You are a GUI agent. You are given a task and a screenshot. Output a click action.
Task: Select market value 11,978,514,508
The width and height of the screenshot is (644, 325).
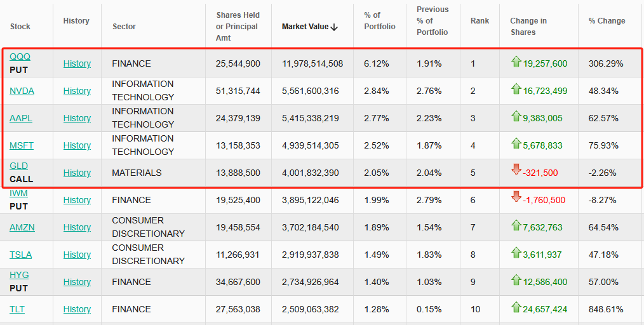coord(312,63)
